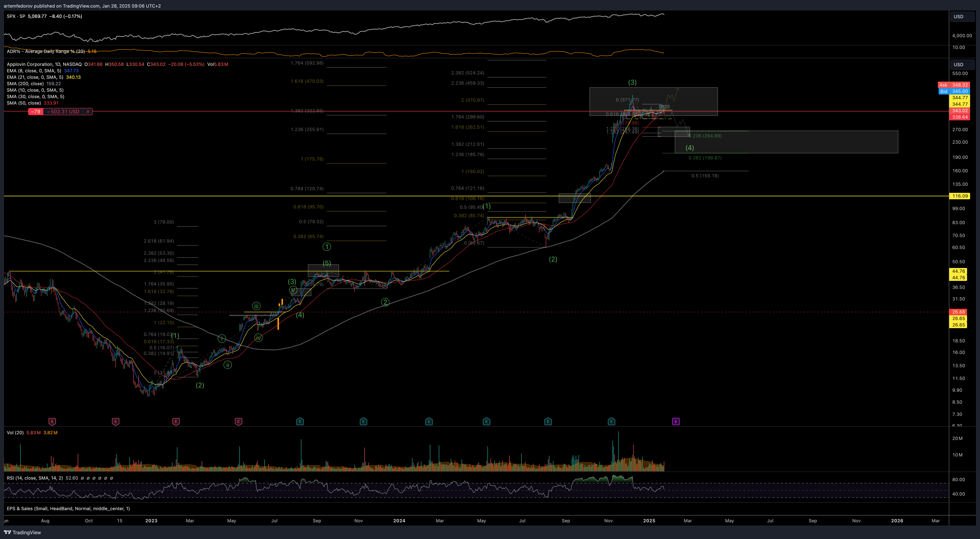Image resolution: width=980 pixels, height=539 pixels.
Task: Select the circled ii wave label
Action: tap(228, 365)
